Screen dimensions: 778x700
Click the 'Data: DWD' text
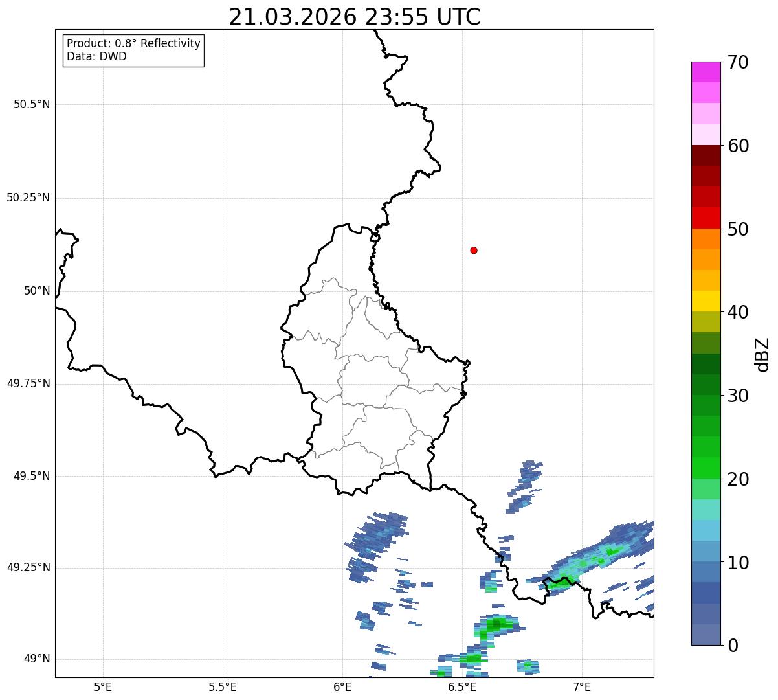(96, 56)
